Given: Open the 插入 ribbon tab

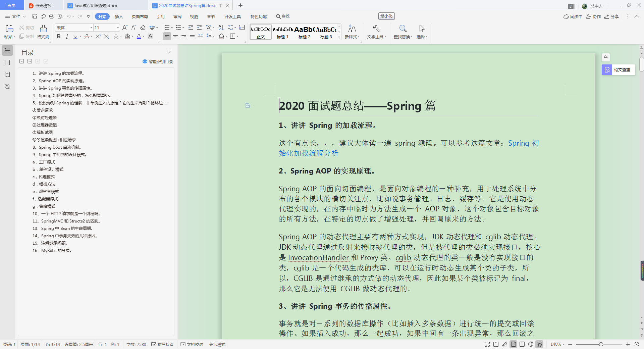Looking at the screenshot, I should pyautogui.click(x=119, y=16).
